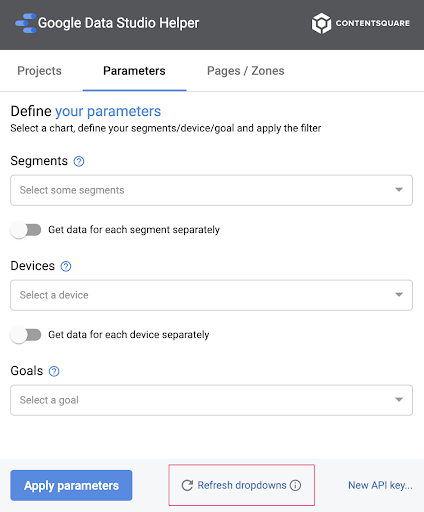
Task: Click inside the Select a goal field
Action: [x=211, y=400]
